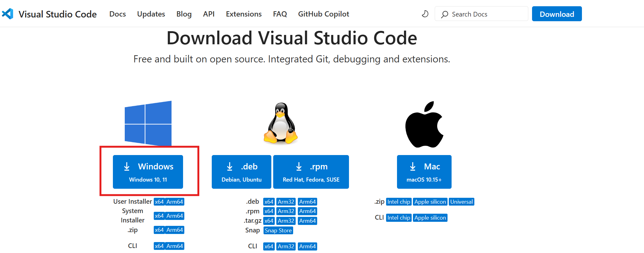Open the Docs menu item
This screenshot has height=253, width=644.
coord(118,14)
